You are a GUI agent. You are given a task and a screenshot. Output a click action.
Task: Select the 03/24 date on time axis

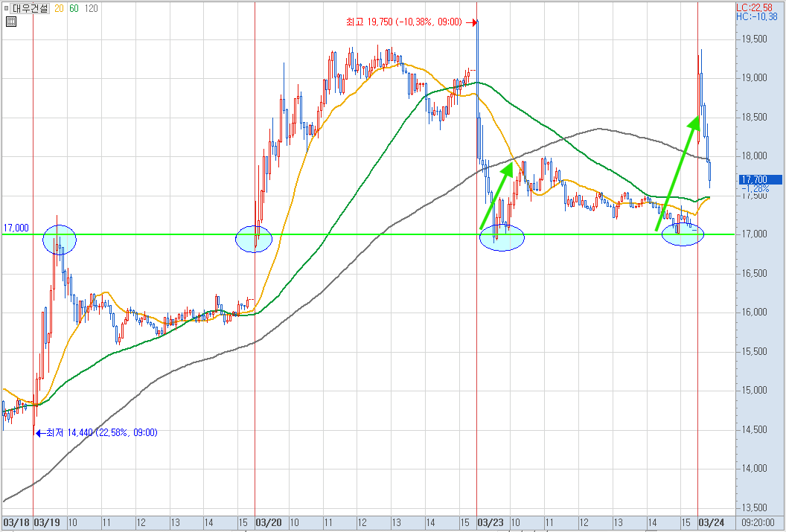(712, 522)
